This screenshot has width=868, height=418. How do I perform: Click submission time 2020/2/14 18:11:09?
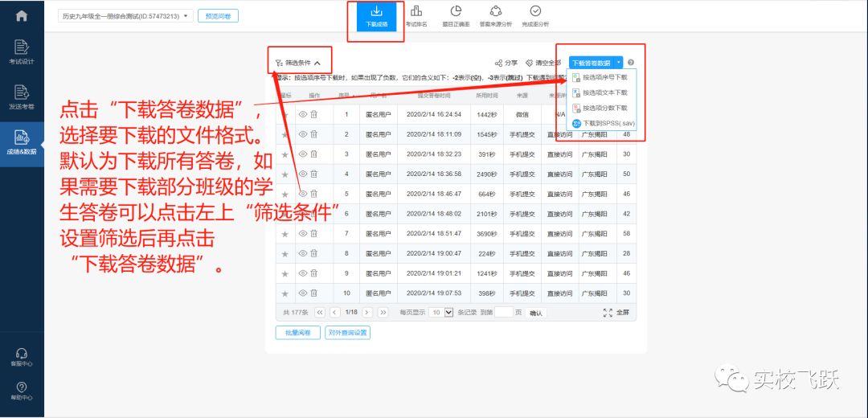(x=433, y=134)
